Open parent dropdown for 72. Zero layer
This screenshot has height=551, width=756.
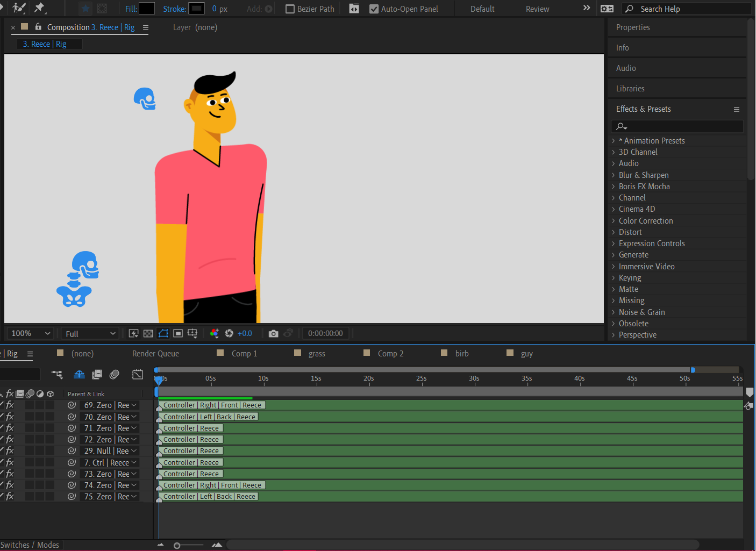(109, 439)
